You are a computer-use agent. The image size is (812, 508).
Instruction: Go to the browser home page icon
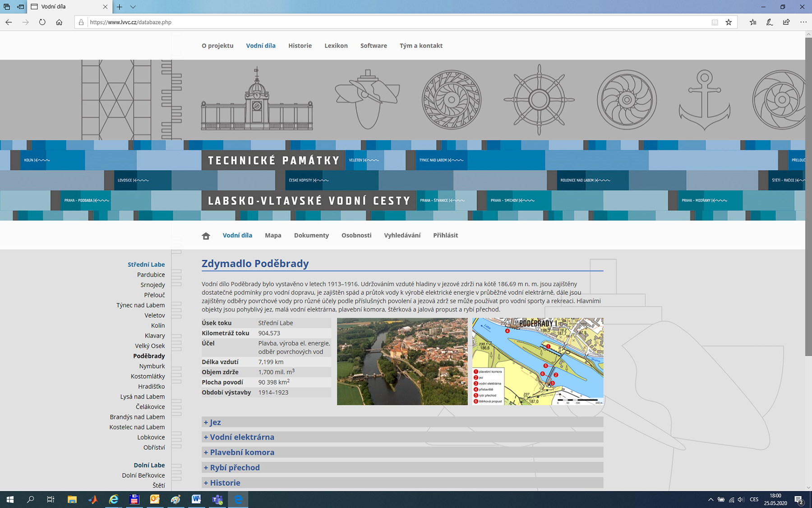(59, 22)
